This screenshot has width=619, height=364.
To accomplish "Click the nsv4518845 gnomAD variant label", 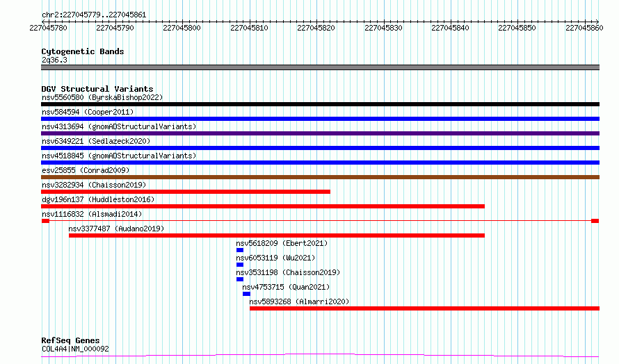I will [x=118, y=156].
